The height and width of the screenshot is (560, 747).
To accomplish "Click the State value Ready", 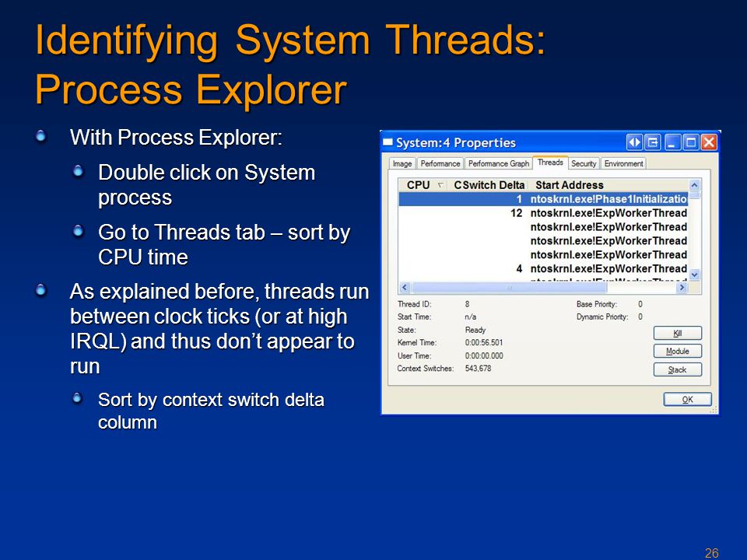I will (x=475, y=330).
